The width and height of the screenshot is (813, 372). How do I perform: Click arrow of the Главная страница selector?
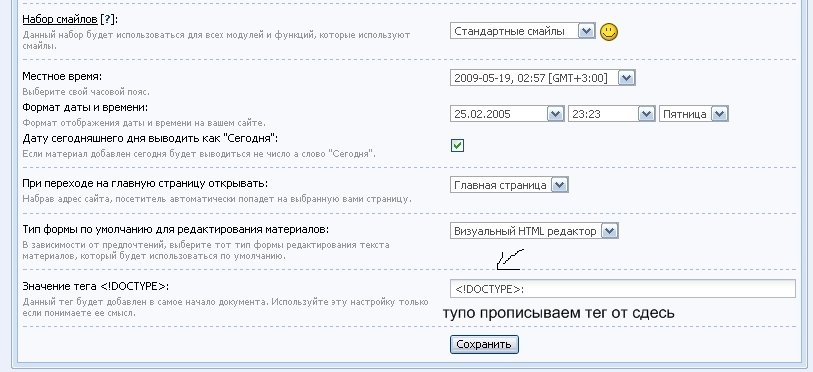[x=559, y=185]
